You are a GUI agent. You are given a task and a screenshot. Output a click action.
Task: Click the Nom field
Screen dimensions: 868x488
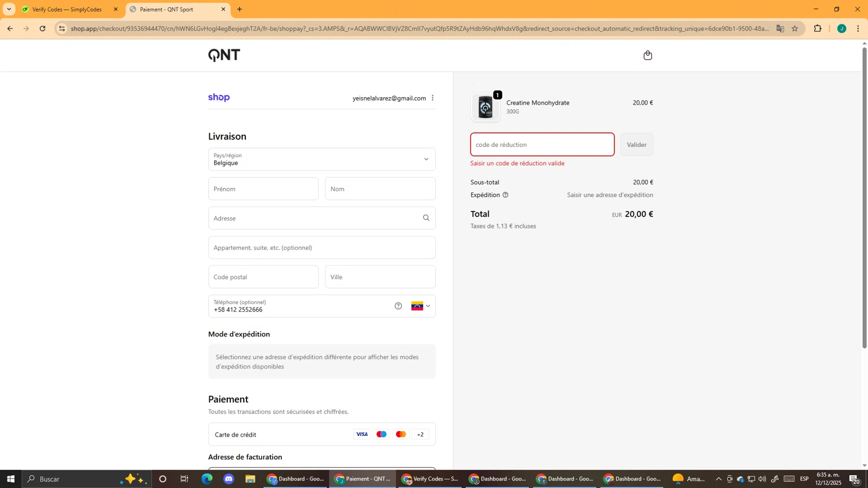[x=380, y=189]
